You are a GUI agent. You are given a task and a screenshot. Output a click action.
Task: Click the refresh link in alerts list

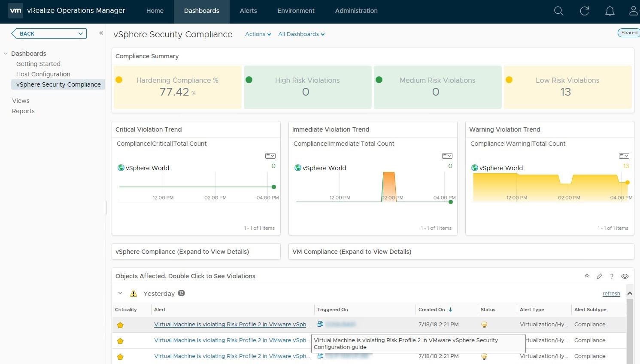(x=611, y=294)
